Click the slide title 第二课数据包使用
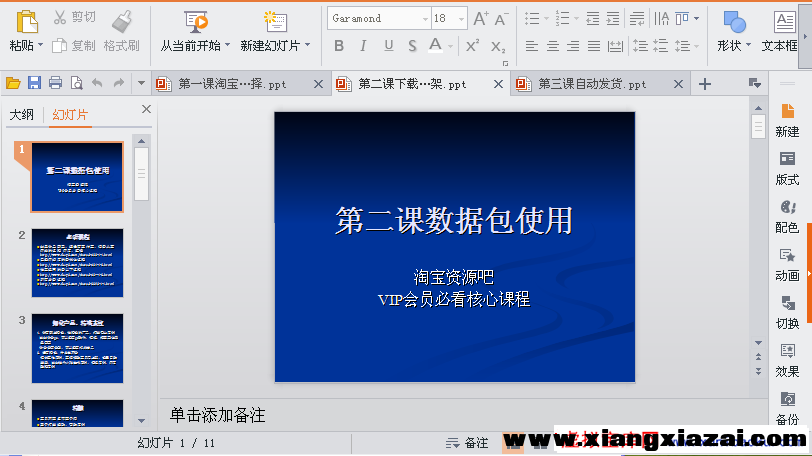Viewport: 812px width, 456px height. point(454,220)
